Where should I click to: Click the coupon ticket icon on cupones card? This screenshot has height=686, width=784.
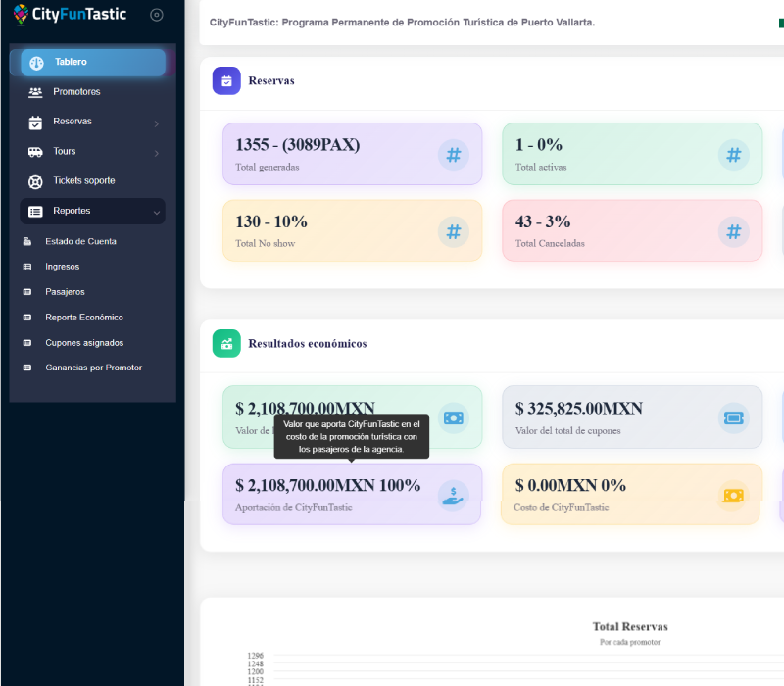tap(733, 417)
